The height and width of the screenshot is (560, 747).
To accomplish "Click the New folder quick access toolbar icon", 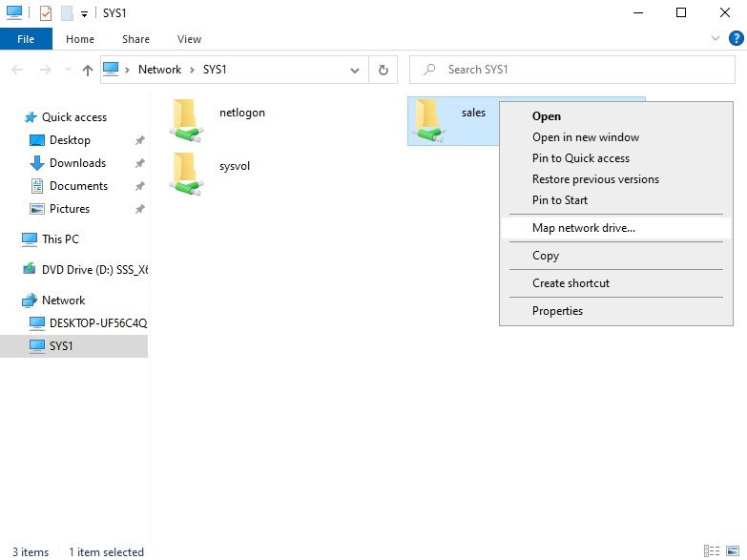I will tap(67, 12).
